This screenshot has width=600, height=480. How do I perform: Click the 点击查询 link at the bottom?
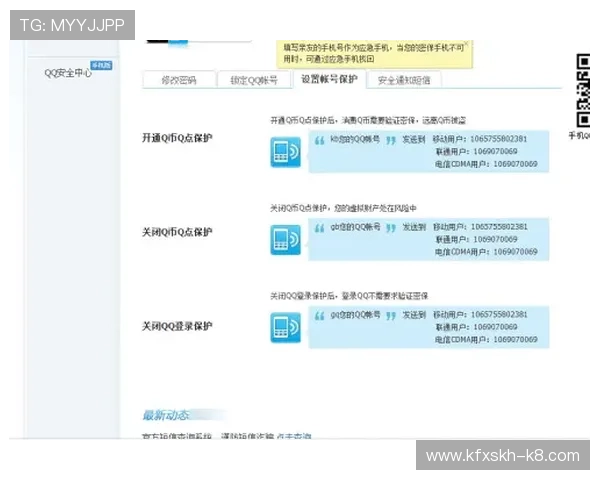[x=294, y=436]
